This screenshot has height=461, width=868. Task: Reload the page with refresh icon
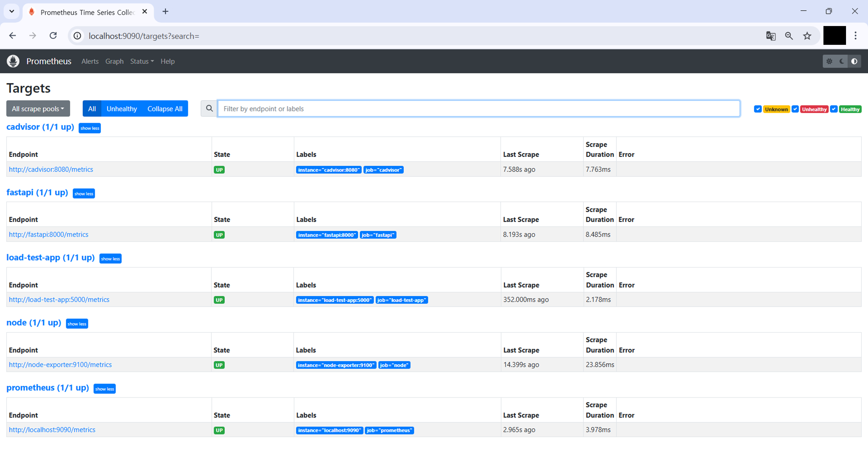point(53,36)
